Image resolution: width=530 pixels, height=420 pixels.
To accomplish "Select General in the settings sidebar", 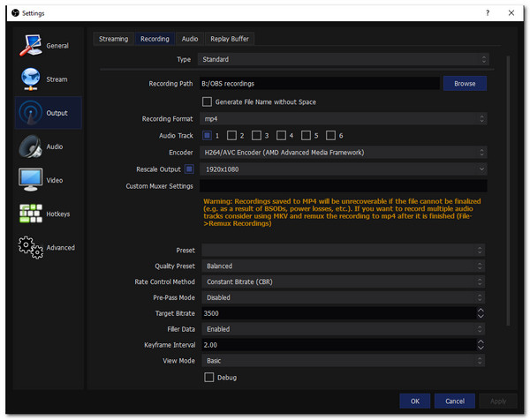I will coord(49,46).
